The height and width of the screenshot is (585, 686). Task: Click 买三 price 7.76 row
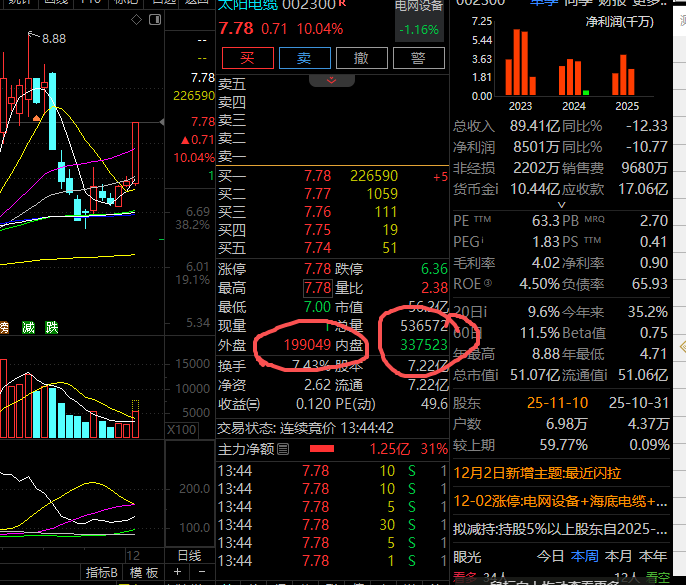(x=332, y=212)
